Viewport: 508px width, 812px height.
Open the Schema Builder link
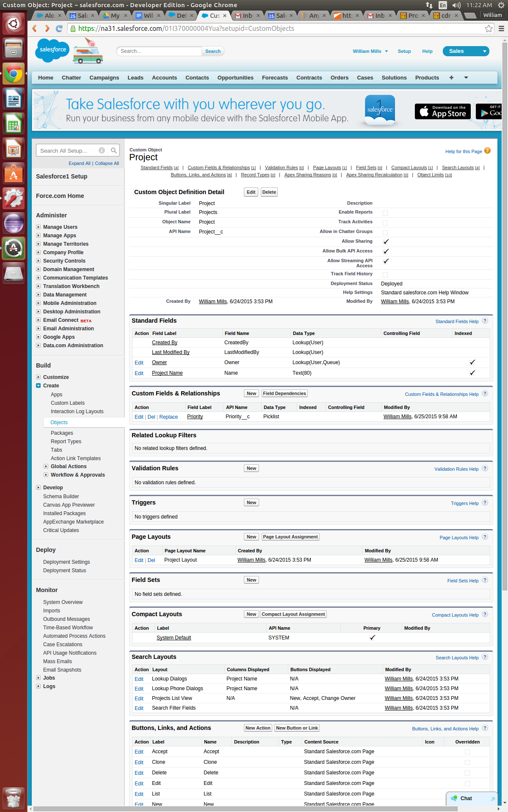click(x=61, y=497)
